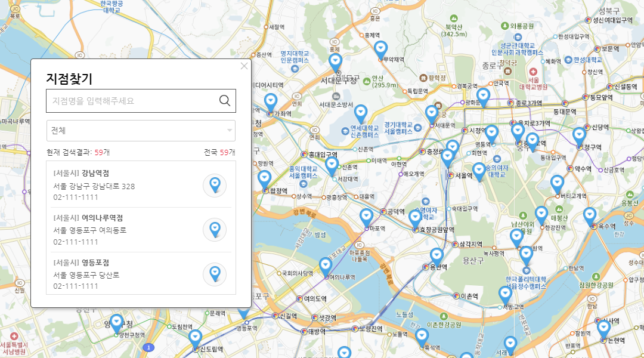644x358 pixels.
Task: Click the 노량진역 station label
Action: pyautogui.click(x=371, y=329)
